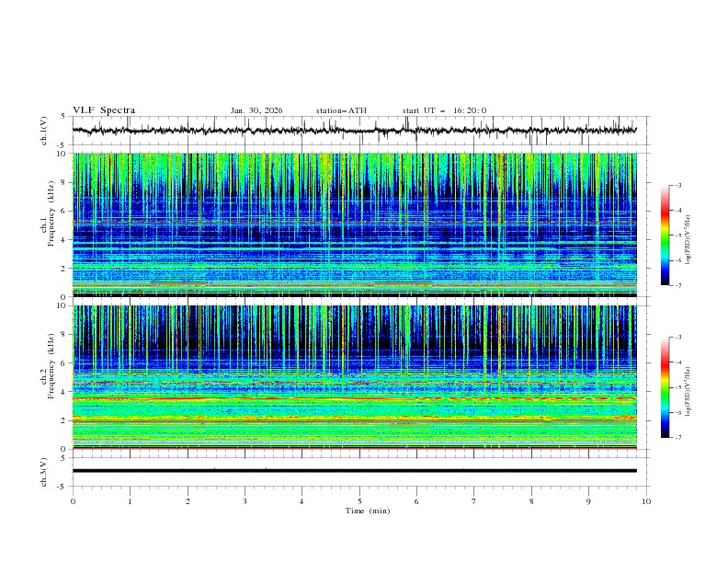
Task: Click the time axis tick label "1"
Action: [130, 501]
